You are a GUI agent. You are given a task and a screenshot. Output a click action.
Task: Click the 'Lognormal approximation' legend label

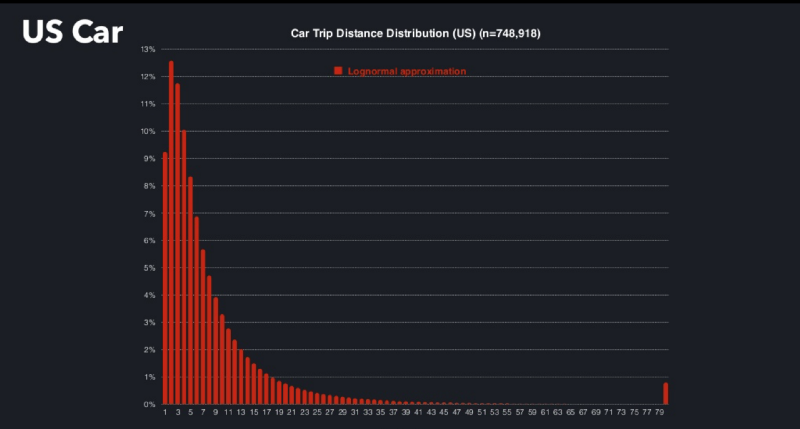(x=407, y=71)
